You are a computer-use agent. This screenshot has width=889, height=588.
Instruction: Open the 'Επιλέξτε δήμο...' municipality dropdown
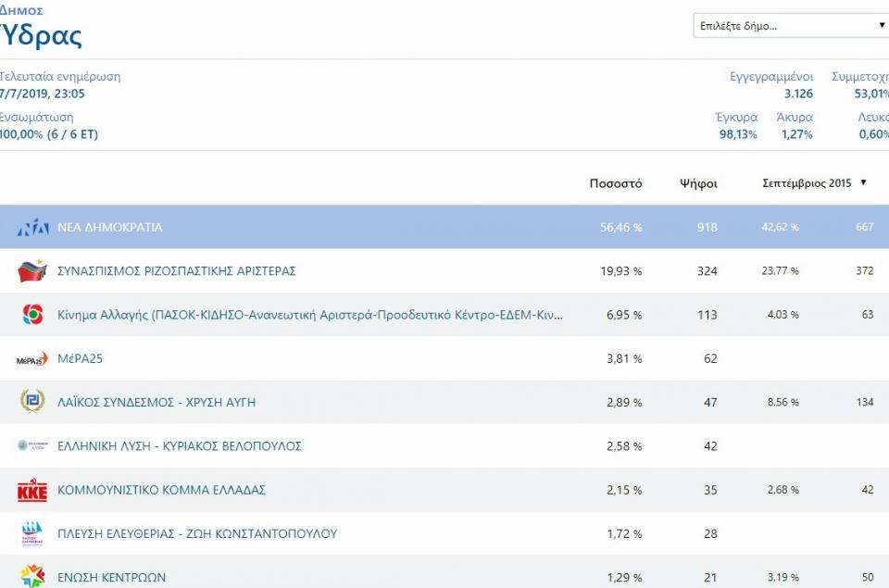pos(790,26)
